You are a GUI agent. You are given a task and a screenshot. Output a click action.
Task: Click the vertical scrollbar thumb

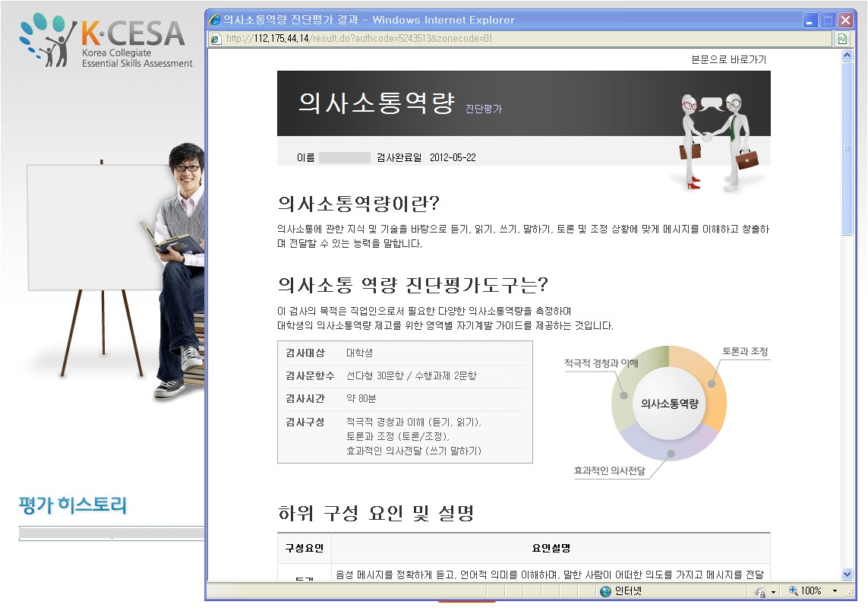847,148
